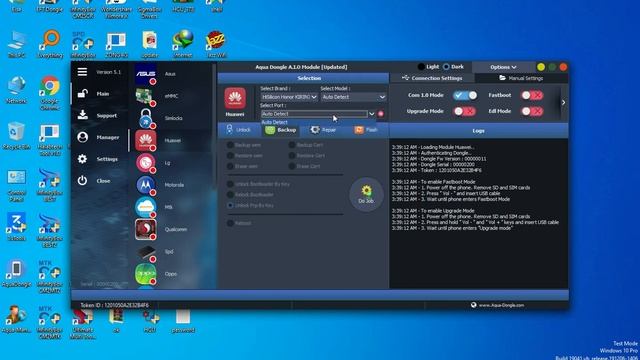640x360 pixels.
Task: Open the This PC desktop icon
Action: tap(16, 44)
